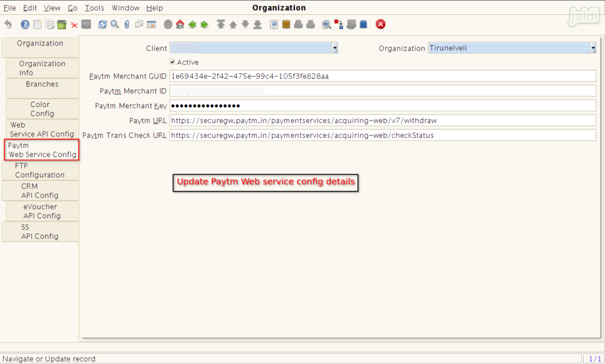605x364 pixels.
Task: Click the Paytm Trans Check URL field
Action: [383, 135]
